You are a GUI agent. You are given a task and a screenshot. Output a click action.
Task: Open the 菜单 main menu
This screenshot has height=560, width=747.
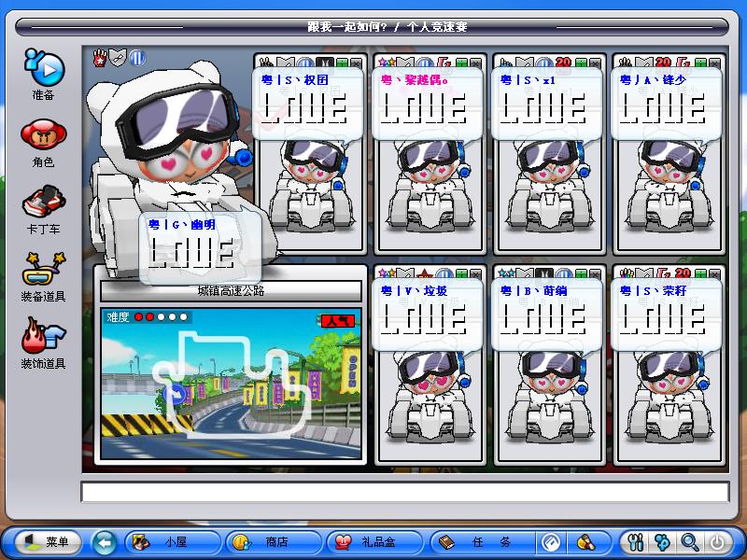(44, 541)
